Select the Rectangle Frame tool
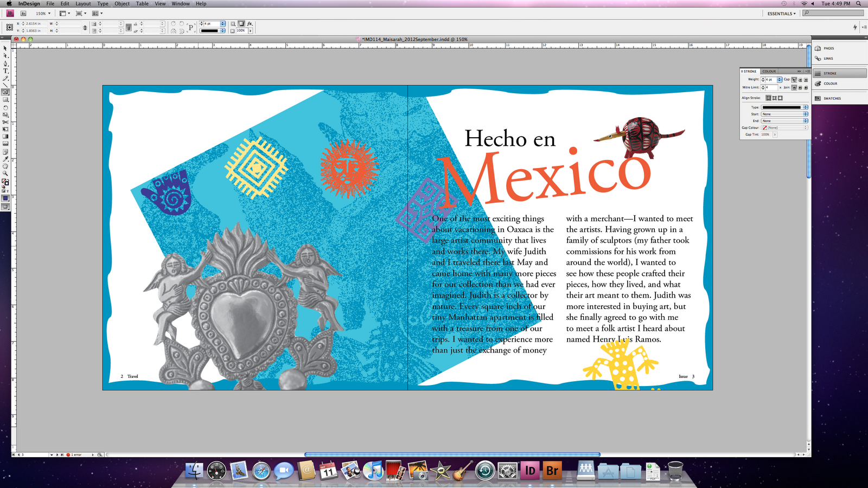 [x=5, y=92]
